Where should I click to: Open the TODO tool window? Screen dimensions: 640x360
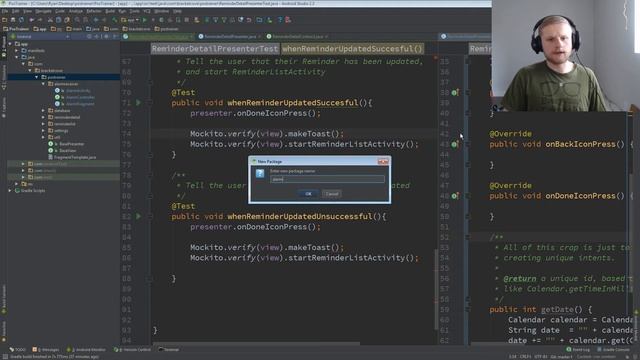click(18, 350)
